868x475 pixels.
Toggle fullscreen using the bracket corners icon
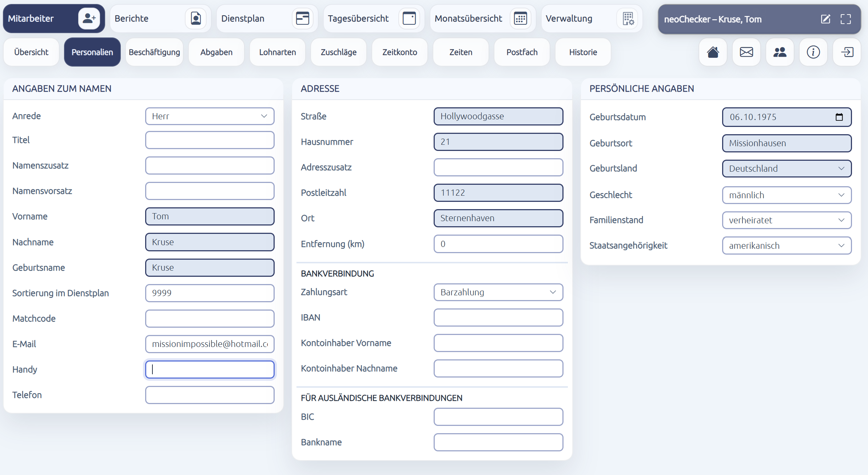(846, 19)
